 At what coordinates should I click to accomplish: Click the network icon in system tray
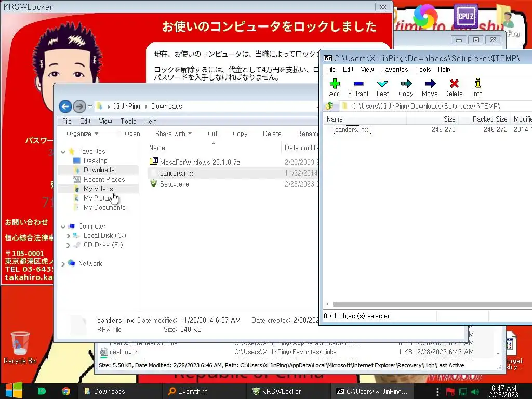[x=463, y=392]
